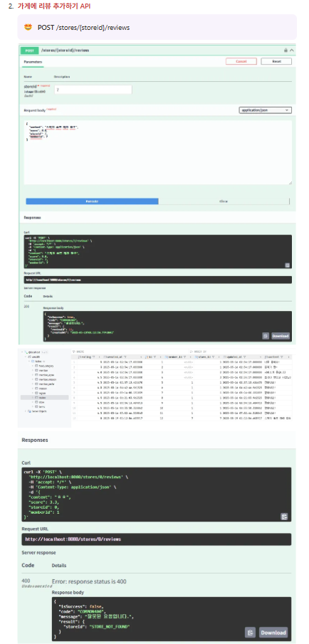The height and width of the screenshot is (644, 309).
Task: Click the 400 status code text
Action: [x=26, y=581]
